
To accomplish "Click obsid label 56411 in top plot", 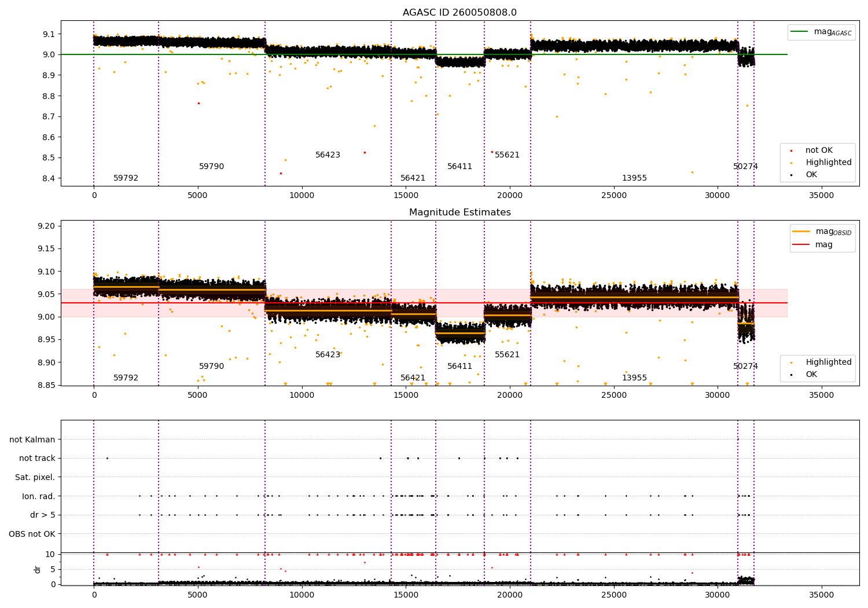I will [x=459, y=167].
